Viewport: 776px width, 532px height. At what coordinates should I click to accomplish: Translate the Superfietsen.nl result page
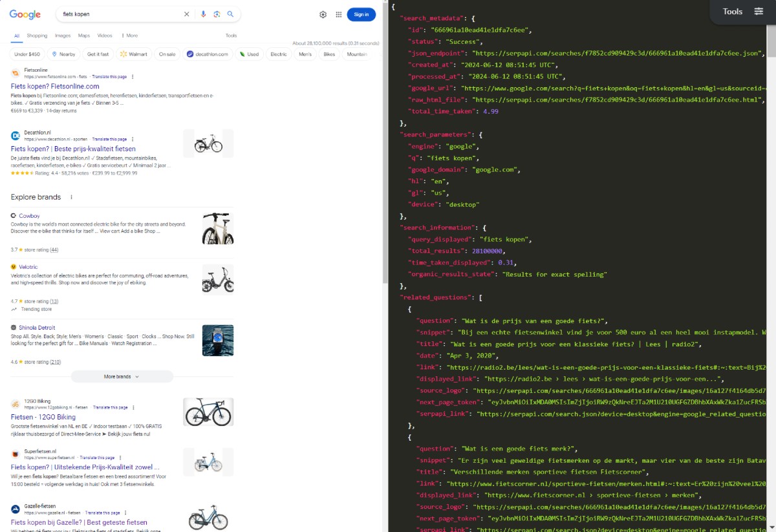click(97, 457)
